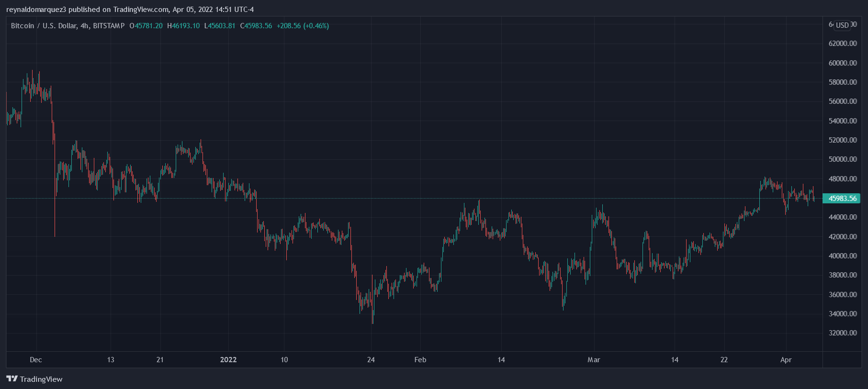Click the 62000.00 price axis label
The width and height of the screenshot is (868, 389).
(x=843, y=44)
